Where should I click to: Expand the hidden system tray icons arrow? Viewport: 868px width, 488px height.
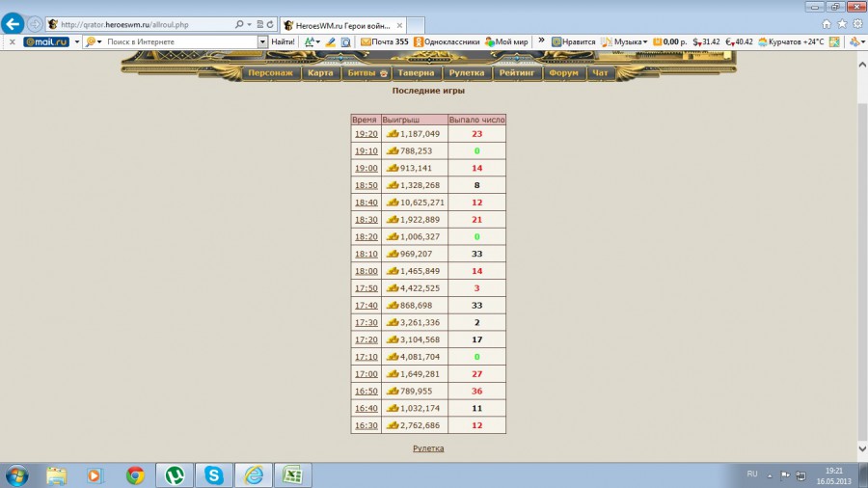[x=770, y=474]
